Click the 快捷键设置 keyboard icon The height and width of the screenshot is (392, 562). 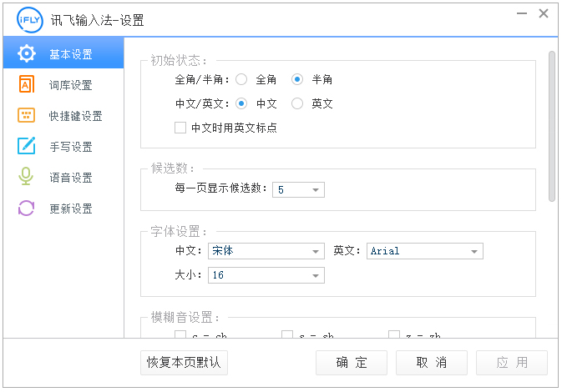click(27, 116)
